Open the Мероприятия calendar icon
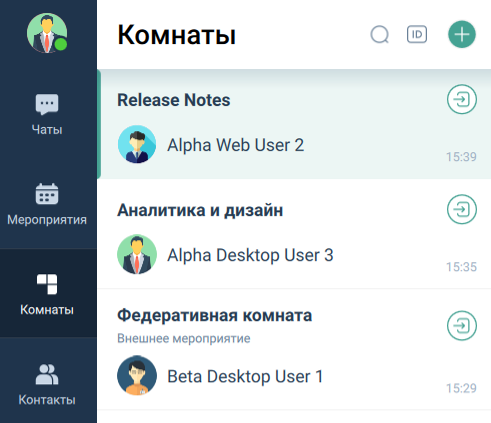This screenshot has width=491, height=423. tap(47, 194)
